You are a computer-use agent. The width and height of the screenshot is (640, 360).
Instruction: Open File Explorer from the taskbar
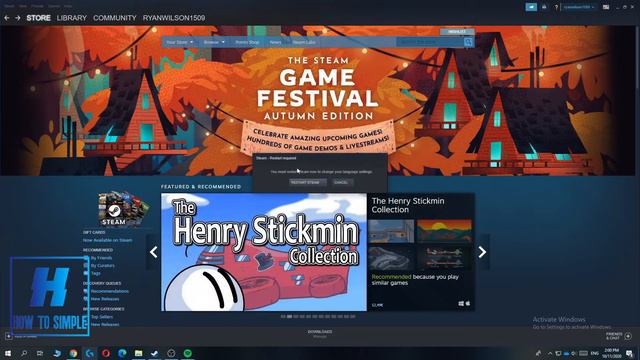click(138, 353)
